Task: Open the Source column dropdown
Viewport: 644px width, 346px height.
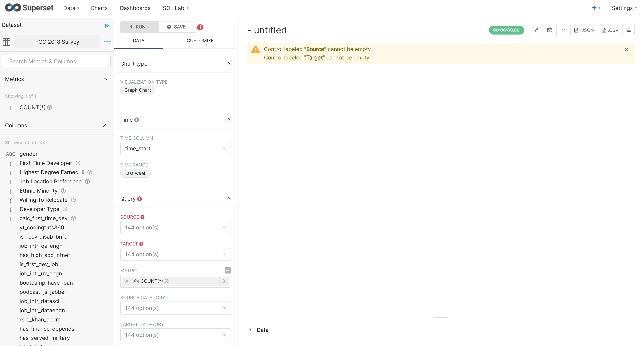Action: [175, 227]
